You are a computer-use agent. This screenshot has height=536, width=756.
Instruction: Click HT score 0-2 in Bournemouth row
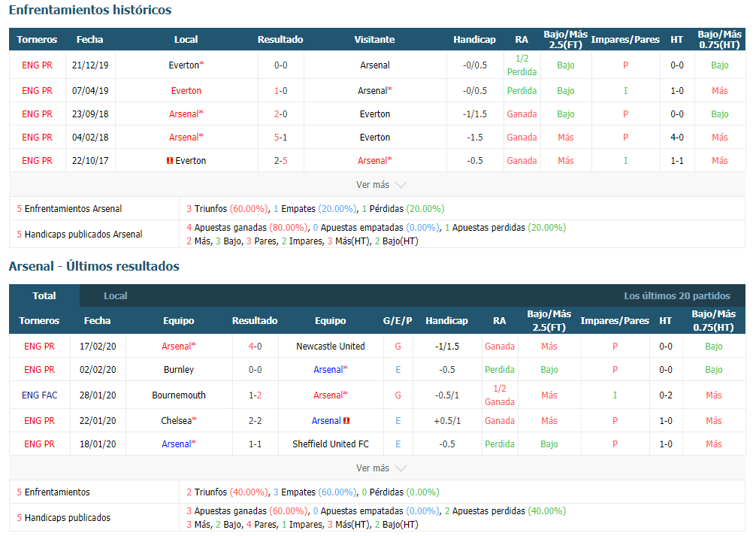pyautogui.click(x=666, y=395)
